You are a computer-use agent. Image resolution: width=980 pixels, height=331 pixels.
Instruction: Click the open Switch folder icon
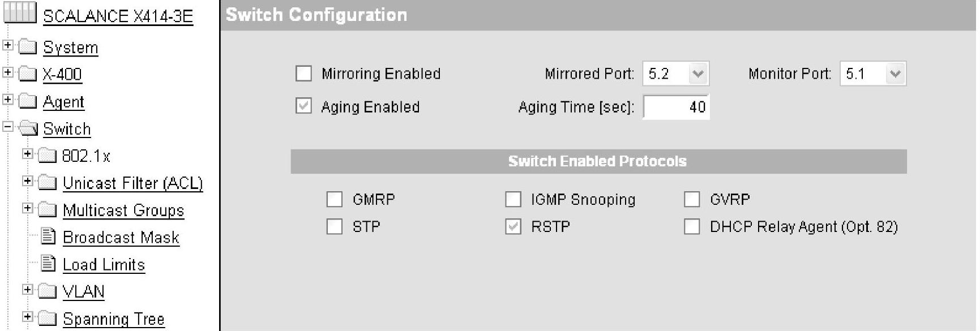(x=28, y=128)
